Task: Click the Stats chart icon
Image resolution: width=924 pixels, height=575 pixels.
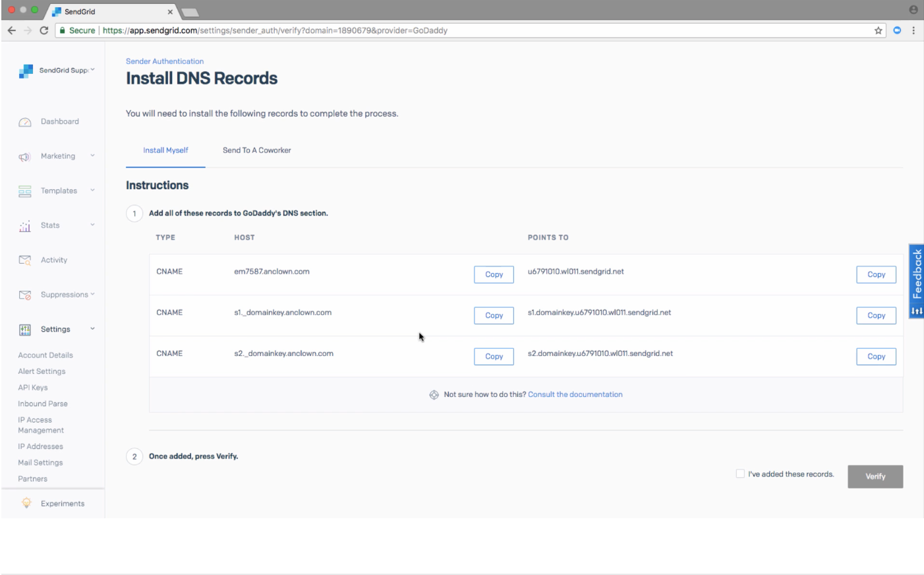Action: (x=25, y=226)
